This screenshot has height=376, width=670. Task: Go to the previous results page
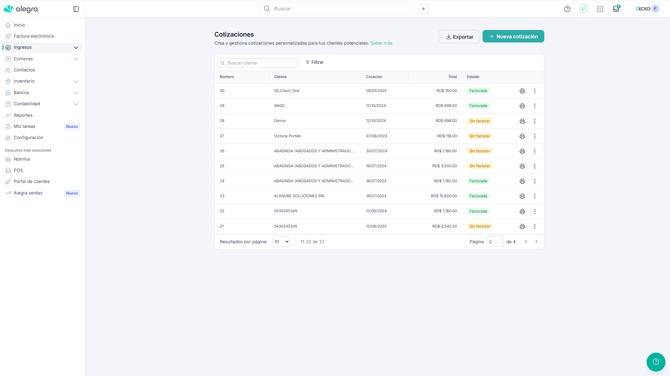click(526, 242)
